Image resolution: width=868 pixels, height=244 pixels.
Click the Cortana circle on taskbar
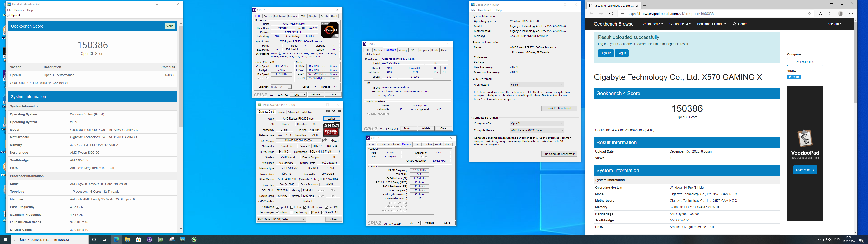94,240
